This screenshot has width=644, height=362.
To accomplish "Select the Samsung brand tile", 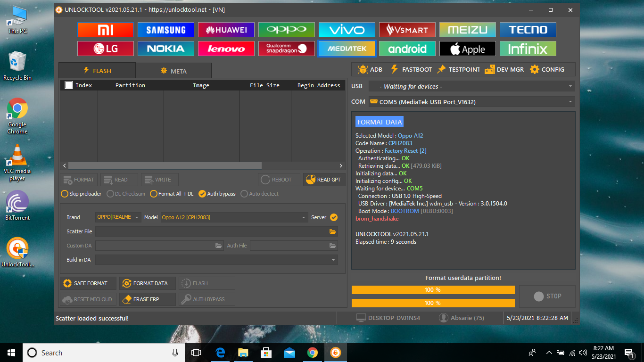I will pos(166,30).
